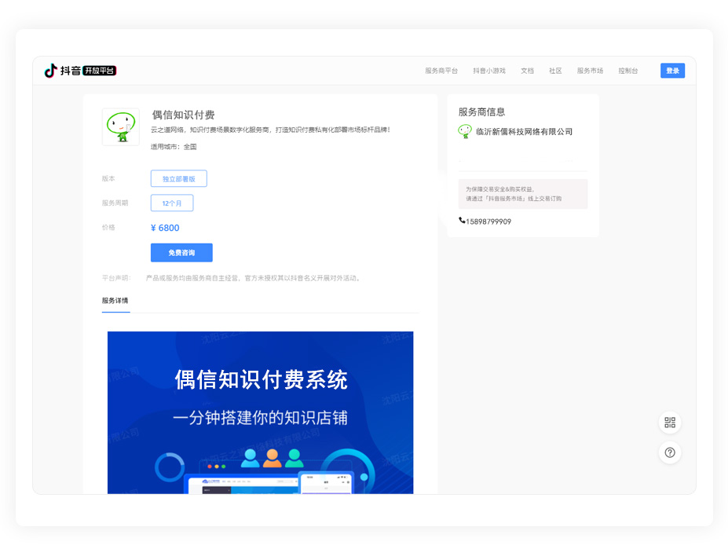Choose the 12个月 service period option
The width and height of the screenshot is (728, 560).
click(x=172, y=203)
